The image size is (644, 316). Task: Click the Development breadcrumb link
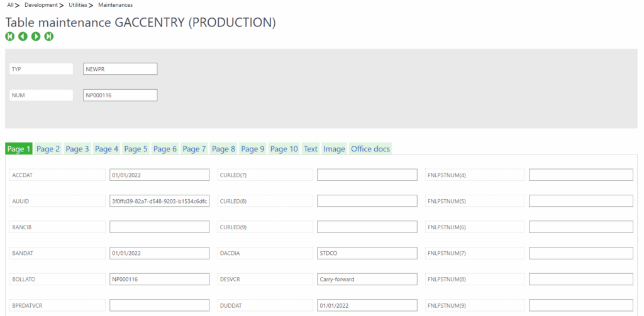[x=41, y=5]
